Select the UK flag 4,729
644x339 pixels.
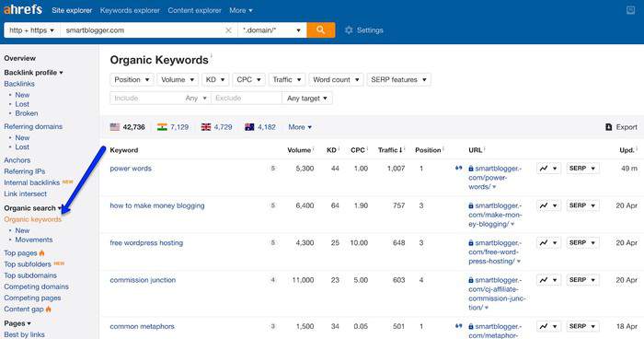click(216, 127)
